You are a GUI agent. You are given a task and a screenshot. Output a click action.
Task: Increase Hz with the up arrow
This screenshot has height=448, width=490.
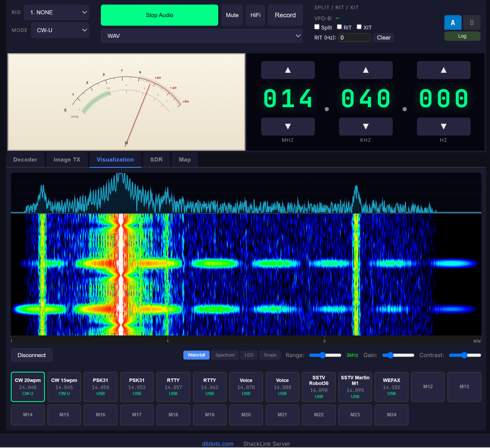coord(443,70)
